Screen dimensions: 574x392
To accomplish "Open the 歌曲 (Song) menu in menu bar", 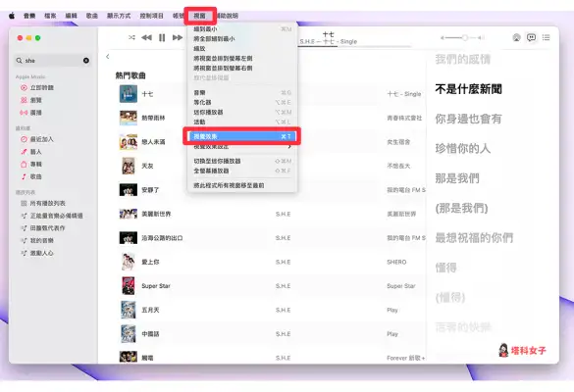I will 92,16.
